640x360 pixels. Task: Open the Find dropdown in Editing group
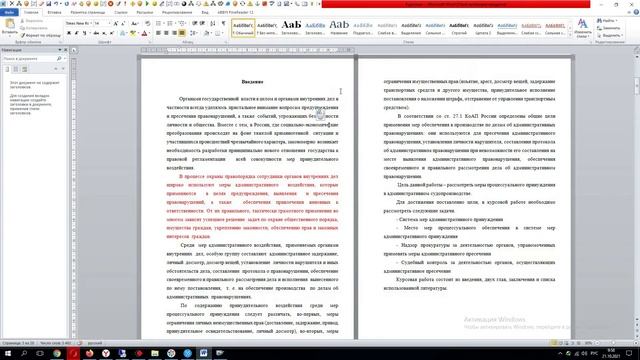click(x=607, y=20)
